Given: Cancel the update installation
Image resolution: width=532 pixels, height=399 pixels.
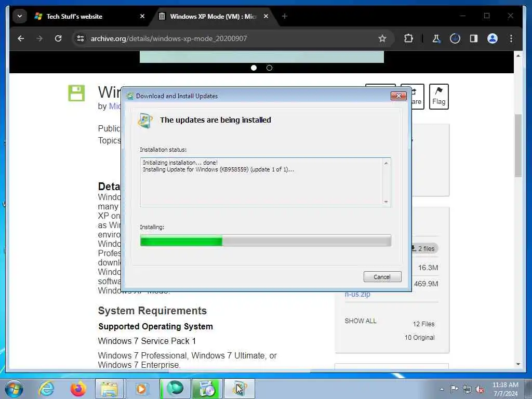Looking at the screenshot, I should (382, 277).
